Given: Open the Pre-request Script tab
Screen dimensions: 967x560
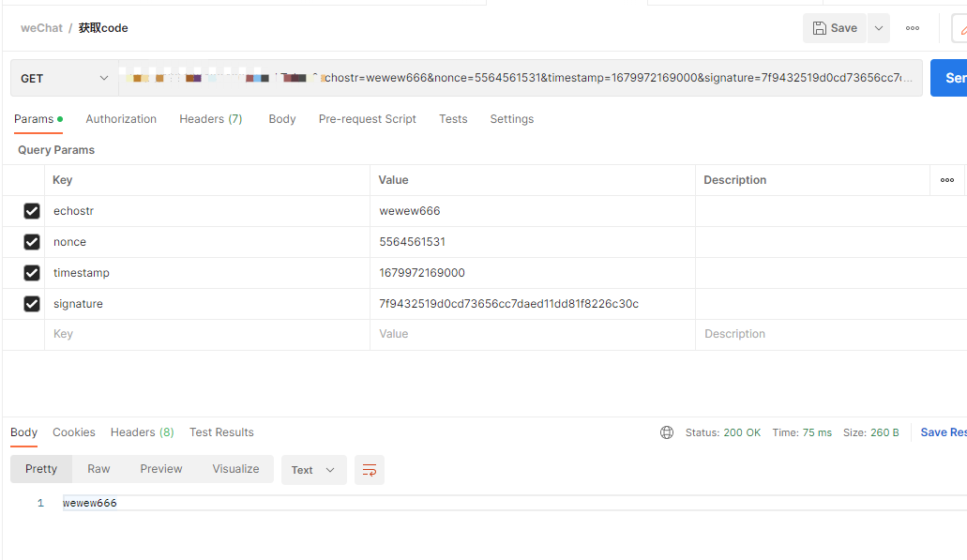Looking at the screenshot, I should [368, 119].
